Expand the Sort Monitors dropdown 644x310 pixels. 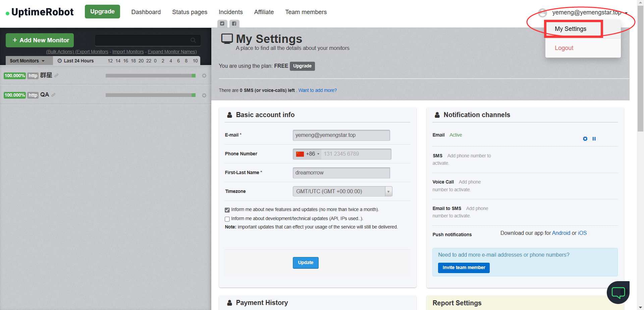27,61
